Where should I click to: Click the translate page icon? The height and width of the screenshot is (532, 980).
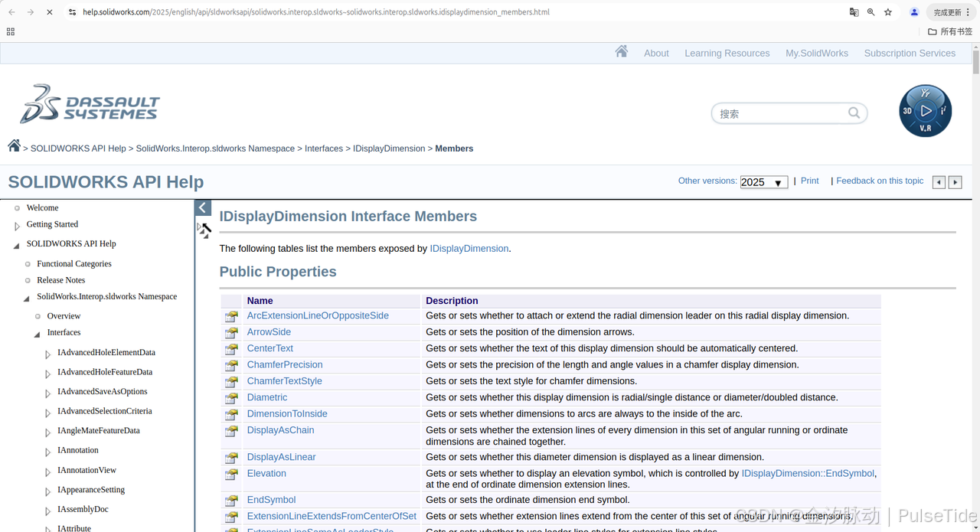click(x=854, y=12)
